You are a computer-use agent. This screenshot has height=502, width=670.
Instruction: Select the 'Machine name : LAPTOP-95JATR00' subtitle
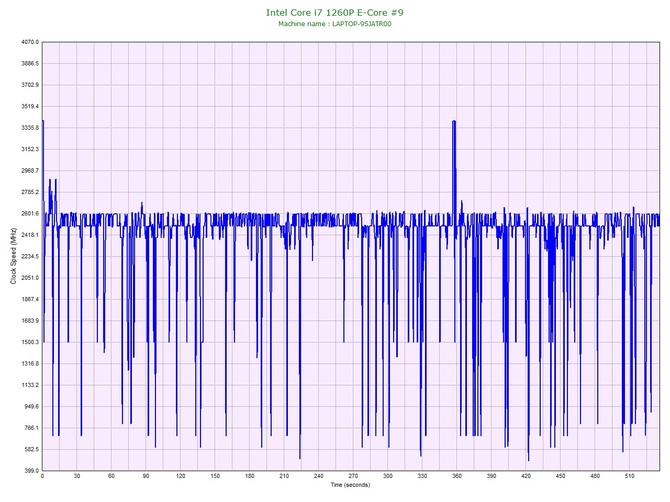[x=335, y=24]
